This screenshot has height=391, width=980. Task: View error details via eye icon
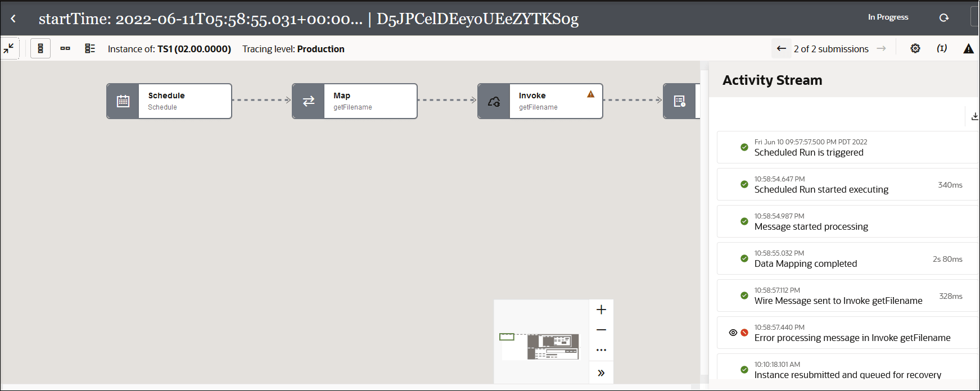(733, 333)
